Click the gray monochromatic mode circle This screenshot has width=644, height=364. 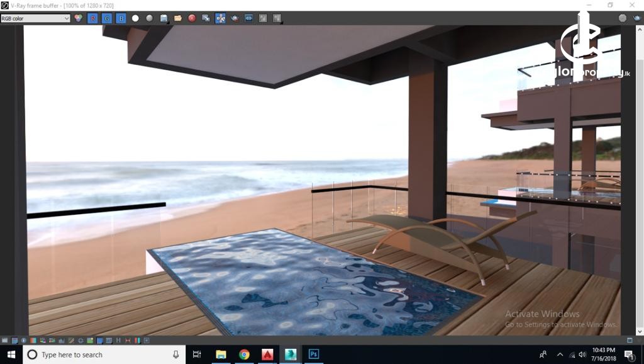[149, 18]
